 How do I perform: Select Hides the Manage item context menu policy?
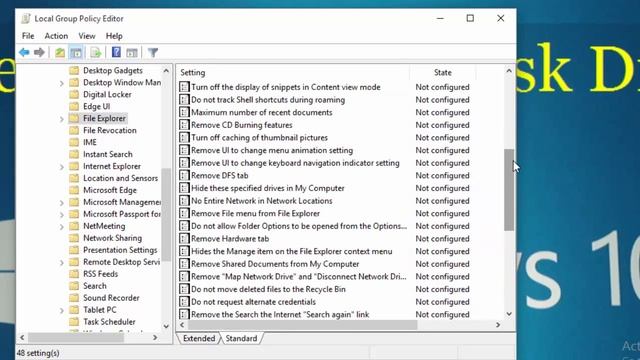tap(291, 251)
